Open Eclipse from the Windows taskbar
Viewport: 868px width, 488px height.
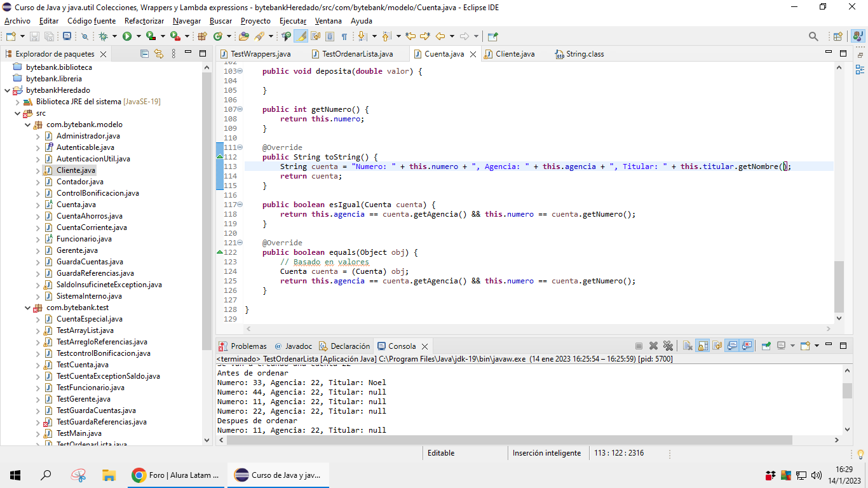278,475
